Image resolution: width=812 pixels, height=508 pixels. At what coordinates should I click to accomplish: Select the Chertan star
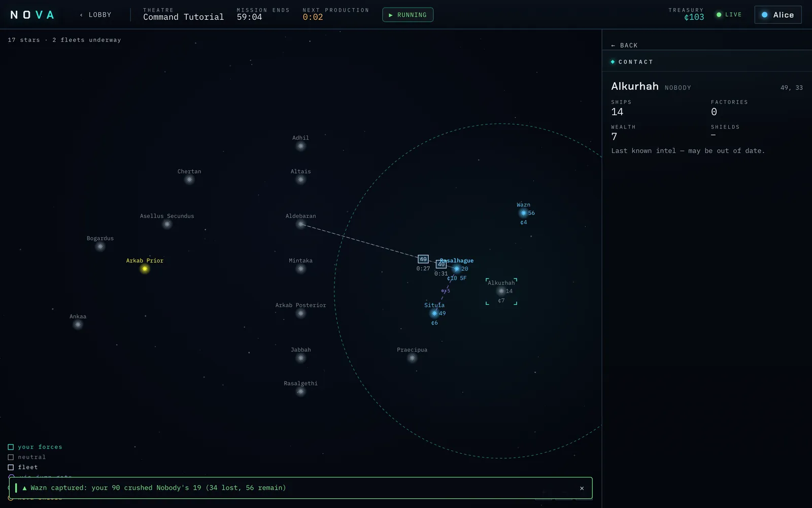189,180
